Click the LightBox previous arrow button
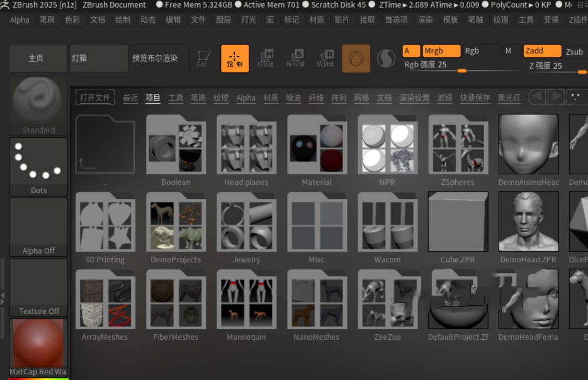The width and height of the screenshot is (588, 380). click(537, 97)
